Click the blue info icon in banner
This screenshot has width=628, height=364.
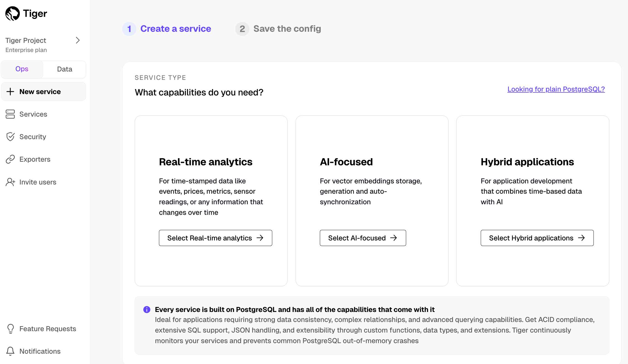[147, 309]
